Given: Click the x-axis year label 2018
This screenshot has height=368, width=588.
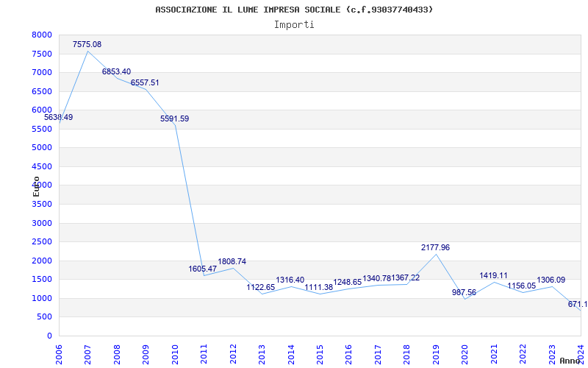Looking at the screenshot, I should (x=407, y=355).
